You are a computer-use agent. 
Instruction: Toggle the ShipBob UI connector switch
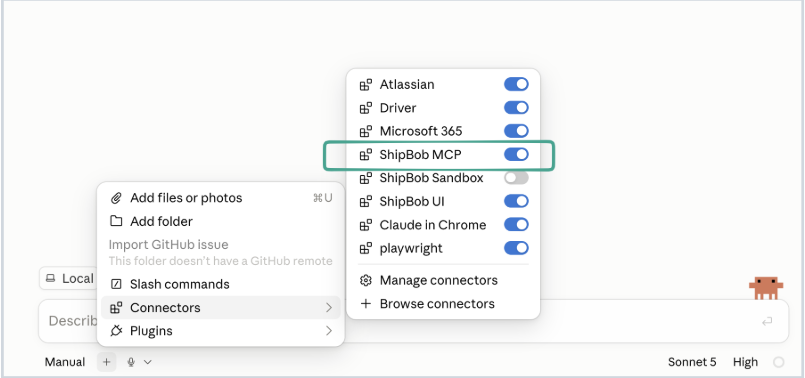click(516, 201)
